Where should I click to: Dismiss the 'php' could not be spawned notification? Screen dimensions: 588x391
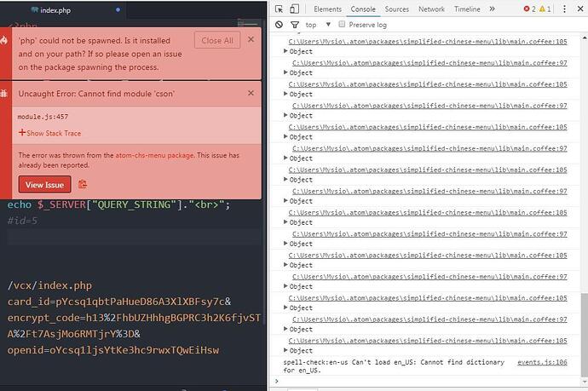251,39
